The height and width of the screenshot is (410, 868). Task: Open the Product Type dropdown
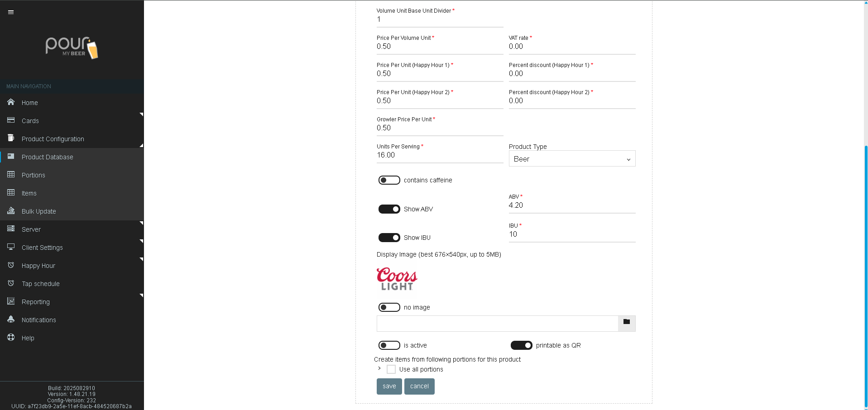point(571,159)
